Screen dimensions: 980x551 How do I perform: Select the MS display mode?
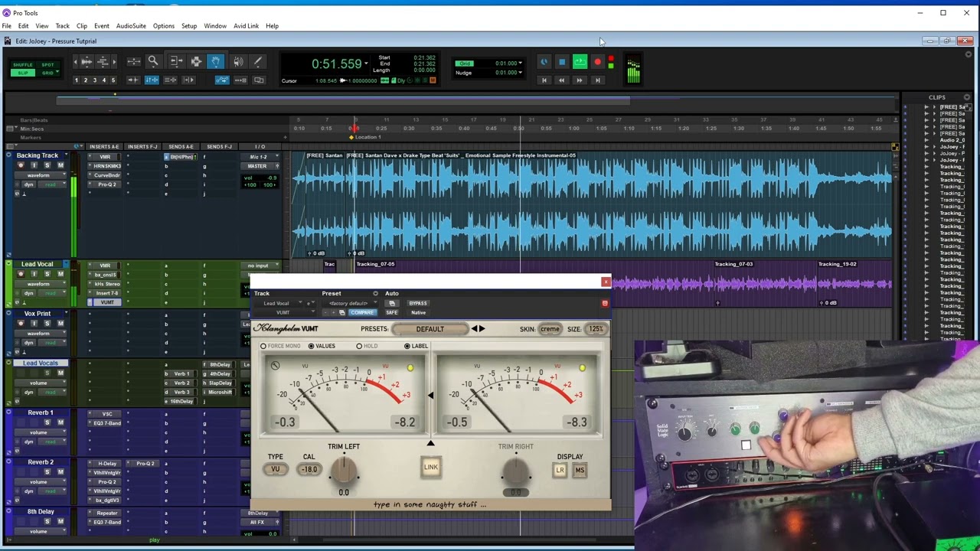[x=579, y=471]
